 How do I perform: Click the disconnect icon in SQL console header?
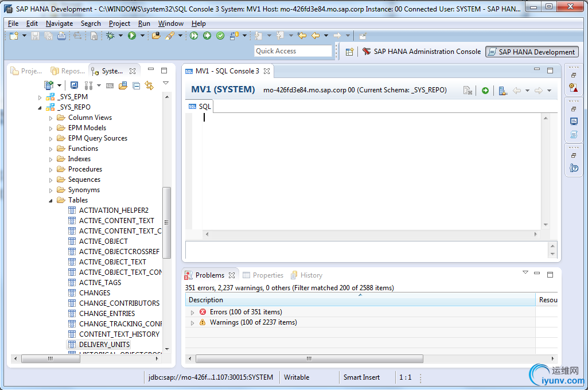[468, 91]
